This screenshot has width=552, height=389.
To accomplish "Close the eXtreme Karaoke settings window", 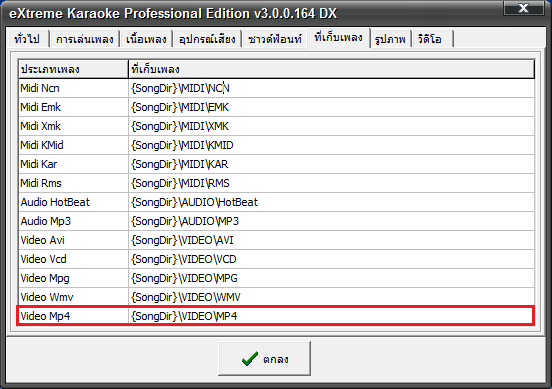I will 523,8.
